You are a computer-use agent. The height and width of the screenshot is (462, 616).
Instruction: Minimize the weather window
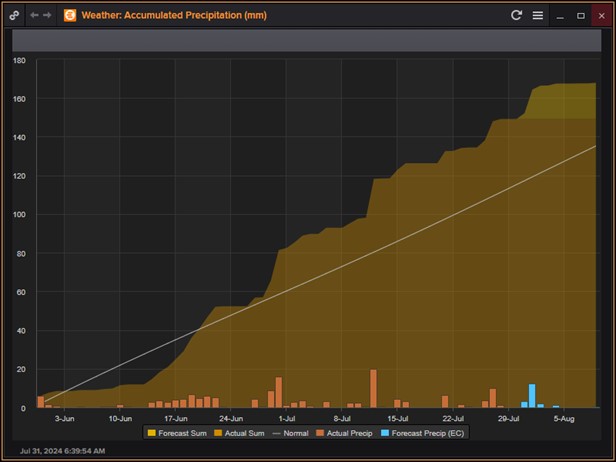[x=561, y=15]
